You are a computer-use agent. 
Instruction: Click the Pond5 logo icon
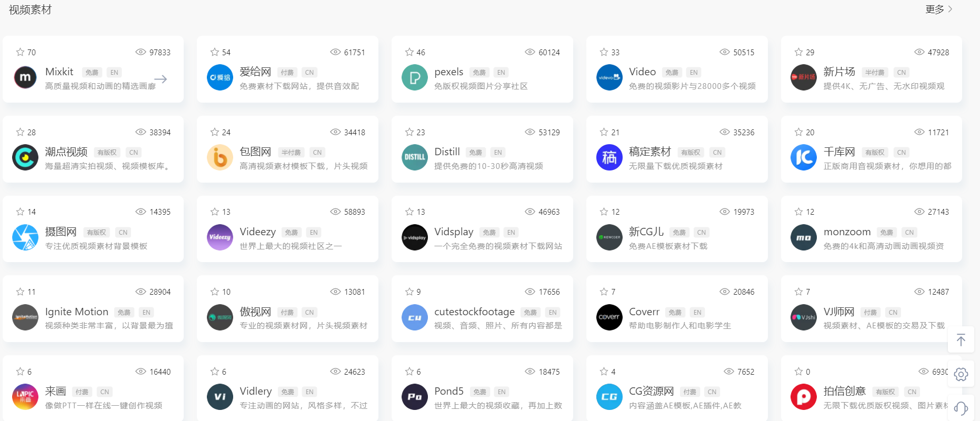(415, 397)
